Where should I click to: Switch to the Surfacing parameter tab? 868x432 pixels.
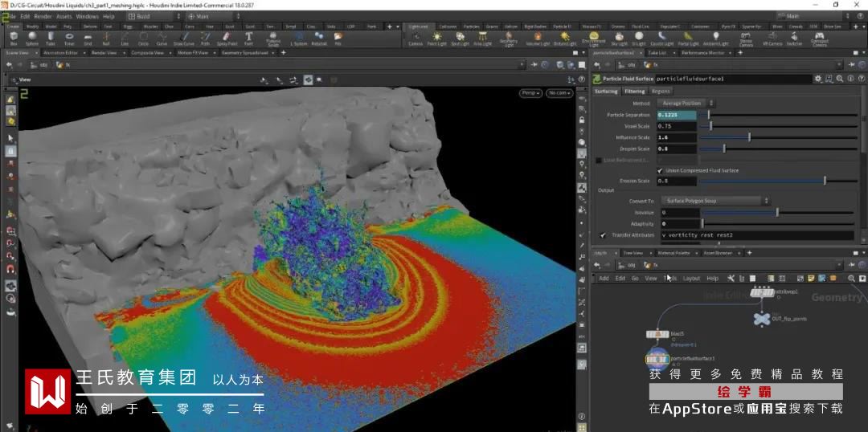606,92
